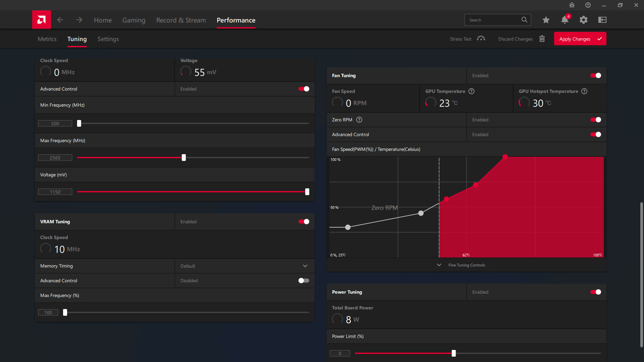Toggle GPU Advanced Control switch
This screenshot has height=362, width=644.
point(304,89)
